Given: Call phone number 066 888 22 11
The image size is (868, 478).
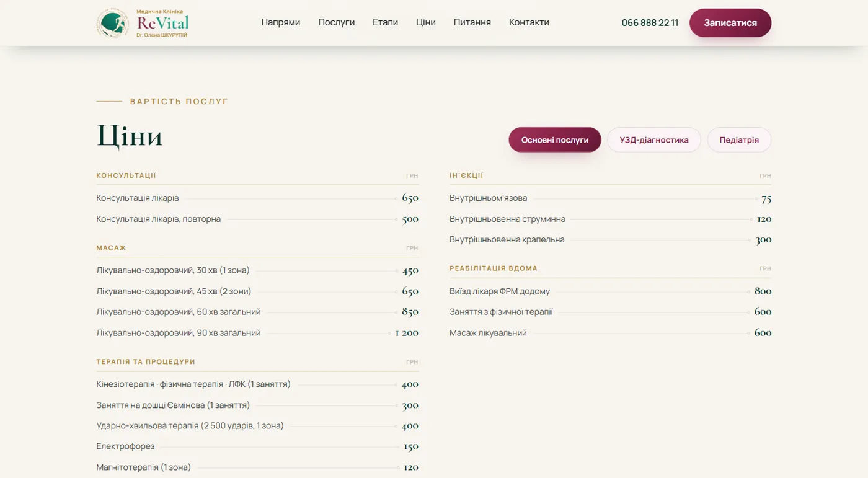Looking at the screenshot, I should (650, 23).
